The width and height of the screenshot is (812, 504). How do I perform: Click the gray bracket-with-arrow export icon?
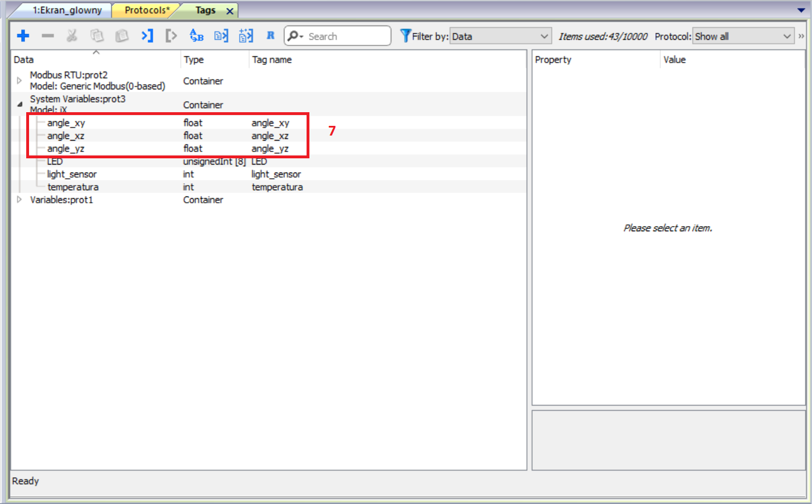pos(171,36)
